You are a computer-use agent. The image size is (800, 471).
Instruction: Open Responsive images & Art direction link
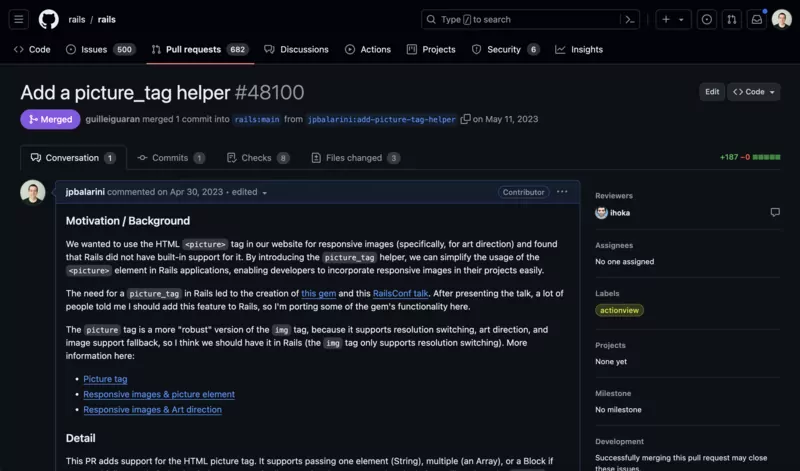pos(152,409)
